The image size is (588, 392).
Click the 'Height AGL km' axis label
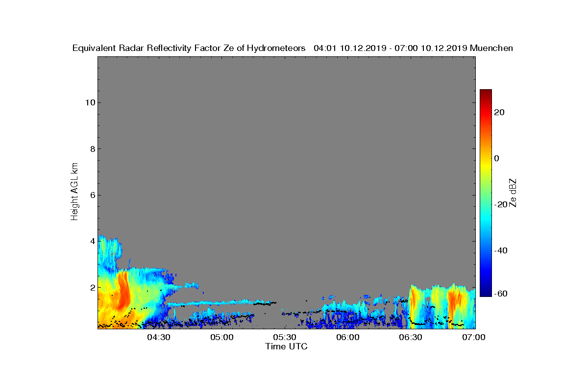coord(74,192)
